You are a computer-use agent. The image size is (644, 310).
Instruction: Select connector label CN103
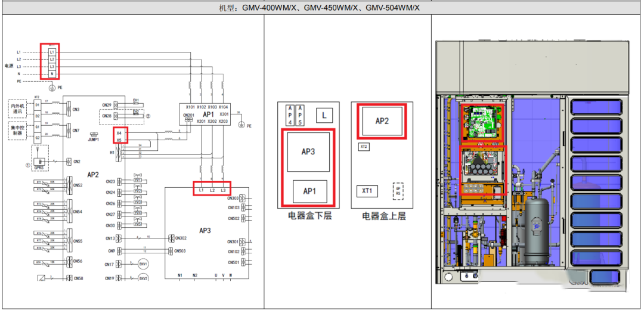point(233,207)
